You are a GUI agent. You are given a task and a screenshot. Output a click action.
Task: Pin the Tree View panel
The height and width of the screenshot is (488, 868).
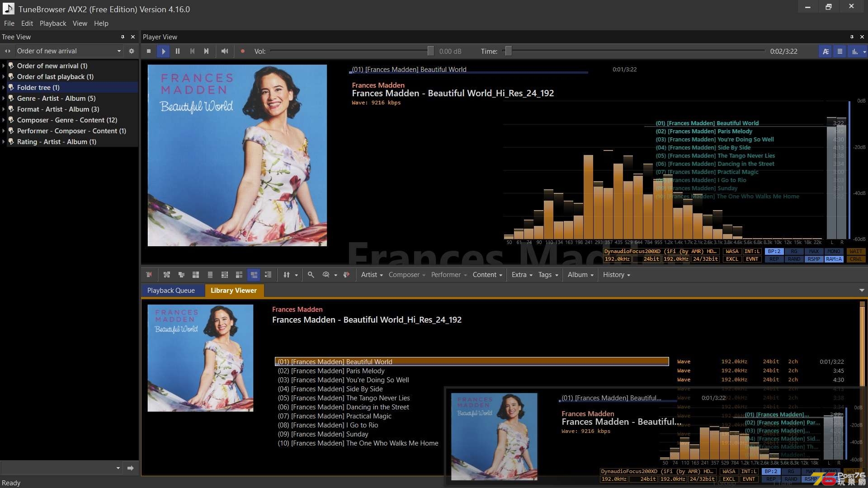(123, 37)
